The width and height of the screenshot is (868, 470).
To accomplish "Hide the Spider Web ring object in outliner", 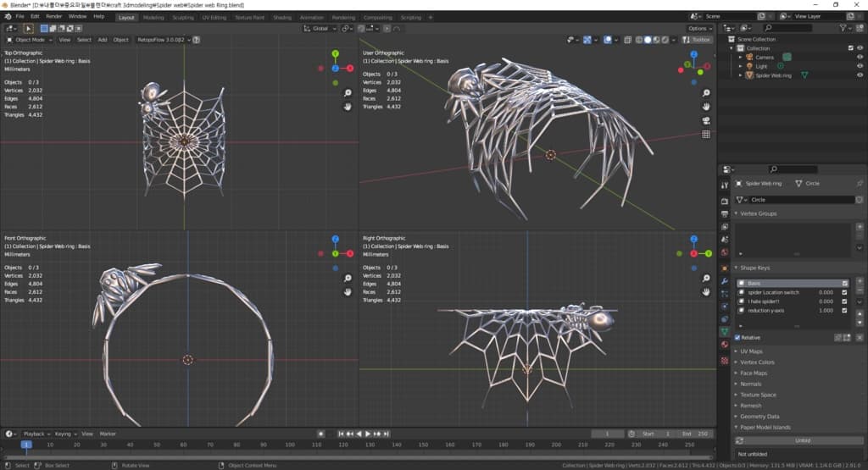I will tap(860, 75).
